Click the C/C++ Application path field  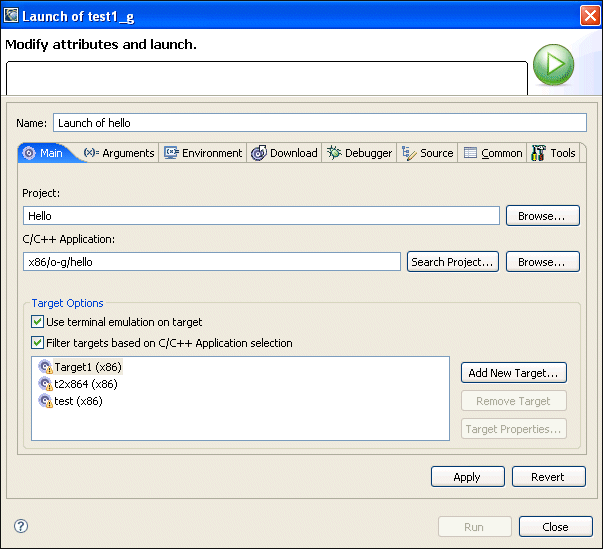point(212,262)
